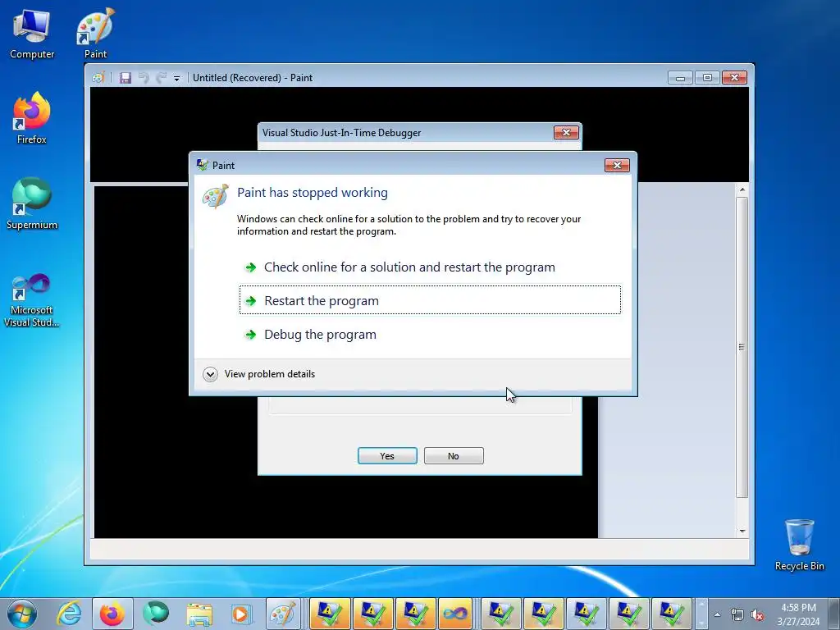Close the Paint has stopped working dialog
Image resolution: width=840 pixels, height=630 pixels.
tap(617, 165)
